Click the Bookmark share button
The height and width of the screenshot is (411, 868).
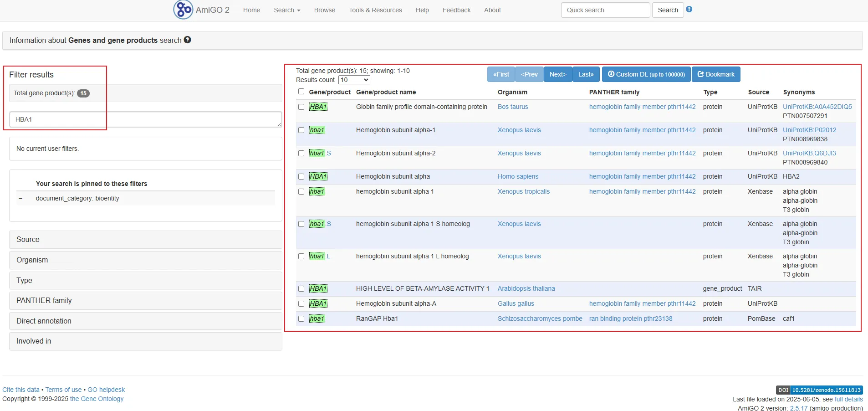pos(715,74)
